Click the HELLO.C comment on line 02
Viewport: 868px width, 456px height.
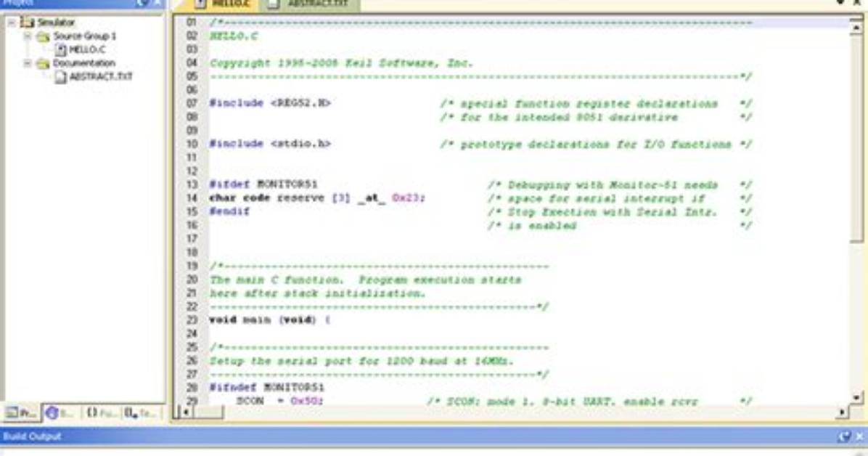pos(234,36)
